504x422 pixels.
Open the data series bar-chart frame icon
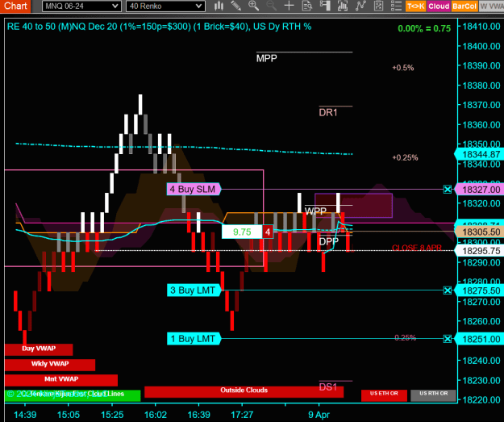coord(343,6)
